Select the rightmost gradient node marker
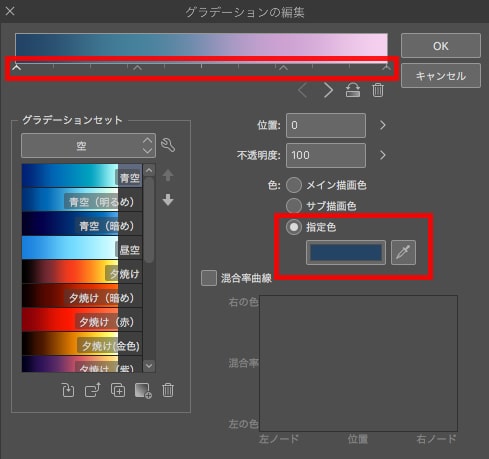 (386, 68)
